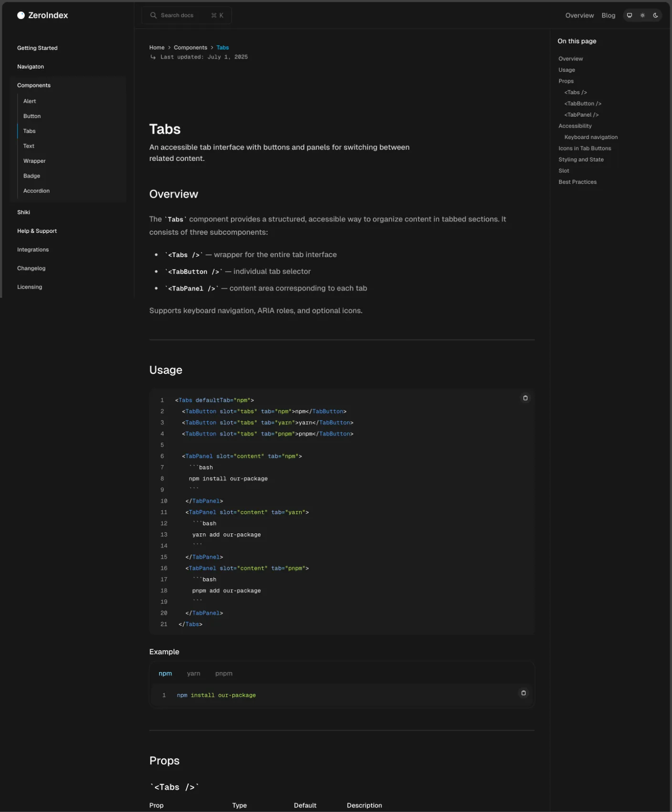Enable dark theme with moon icon

[655, 15]
